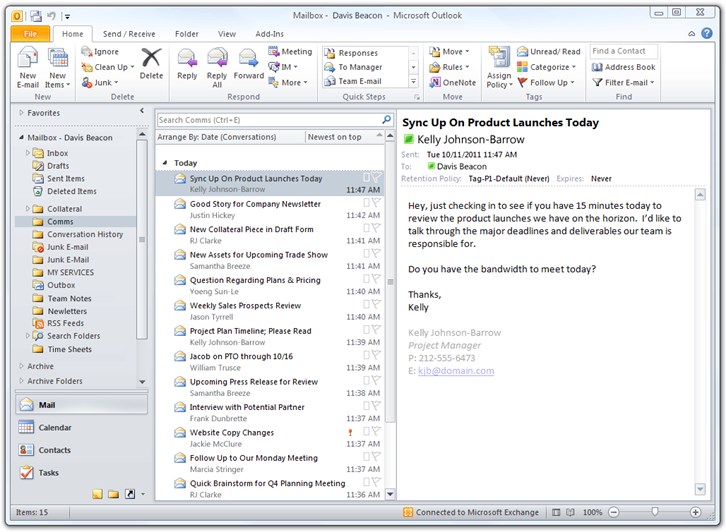Viewport: 726px width, 532px height.
Task: Create a New E-mail message
Action: (x=28, y=68)
